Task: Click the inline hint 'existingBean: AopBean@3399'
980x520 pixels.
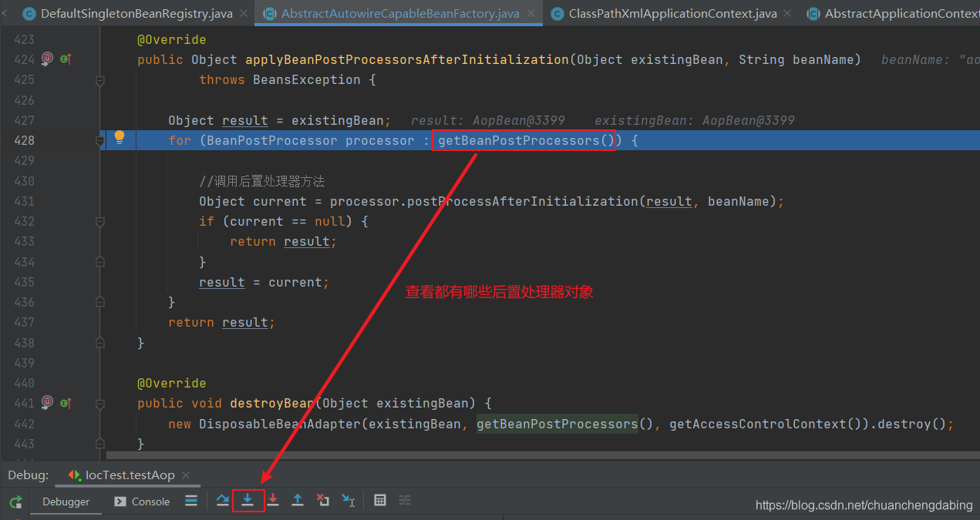Action: click(x=694, y=120)
